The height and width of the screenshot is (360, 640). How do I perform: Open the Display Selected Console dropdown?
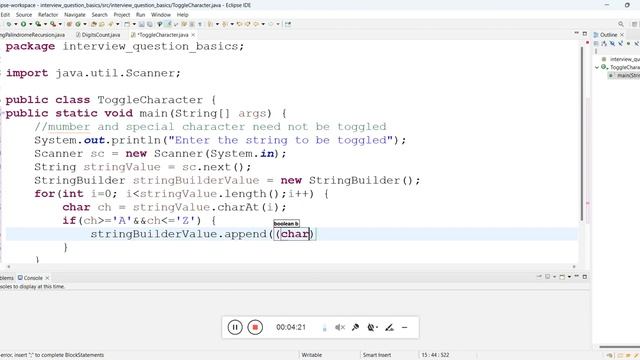(554, 277)
